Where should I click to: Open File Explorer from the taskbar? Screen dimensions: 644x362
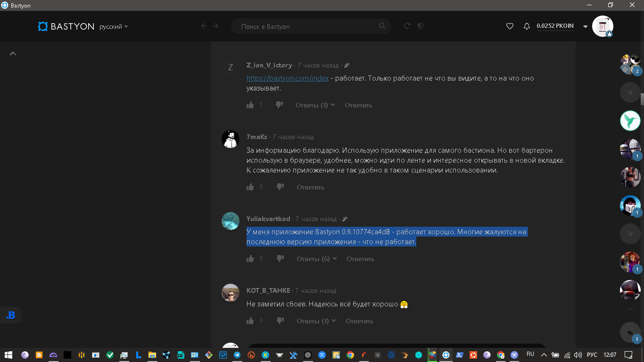click(152, 355)
